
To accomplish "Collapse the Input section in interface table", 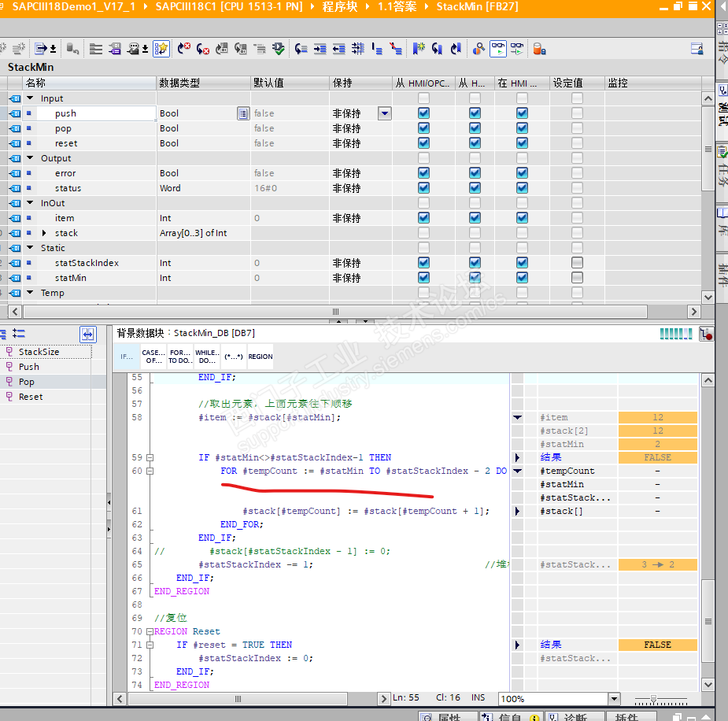I will tap(31, 98).
